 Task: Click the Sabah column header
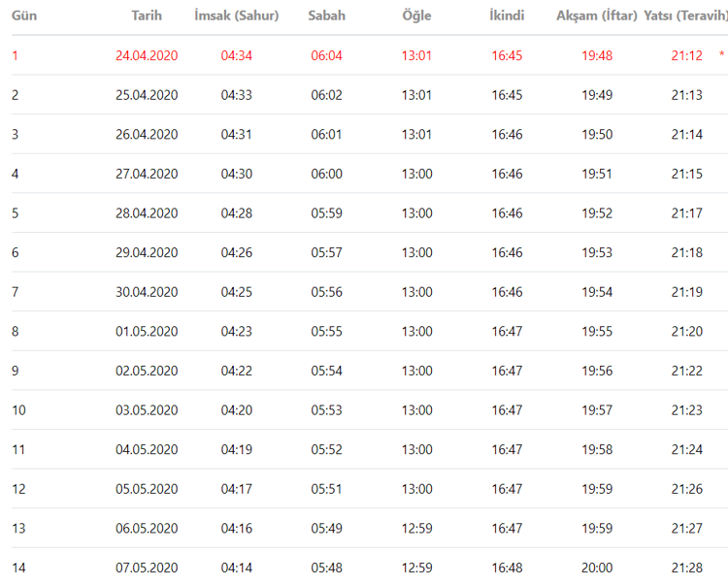click(326, 16)
